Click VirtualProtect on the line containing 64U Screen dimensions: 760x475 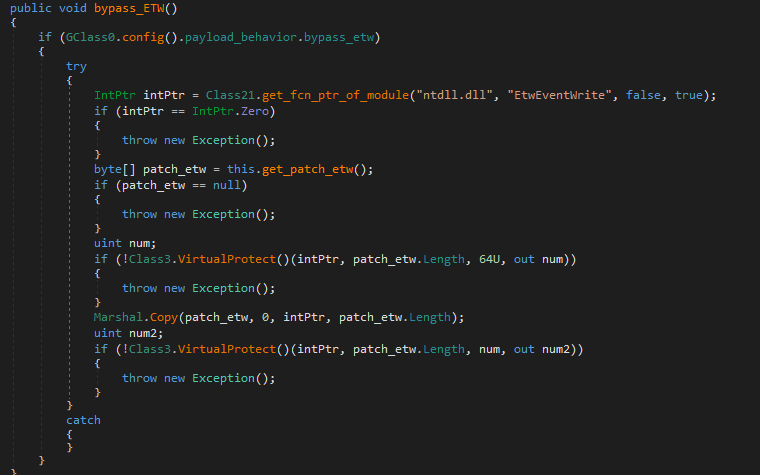click(x=227, y=259)
